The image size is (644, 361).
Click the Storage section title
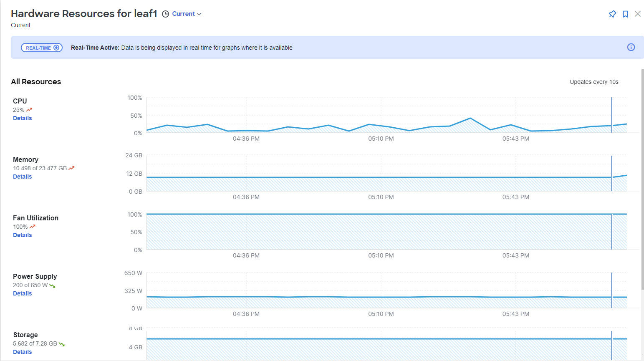[x=25, y=335]
